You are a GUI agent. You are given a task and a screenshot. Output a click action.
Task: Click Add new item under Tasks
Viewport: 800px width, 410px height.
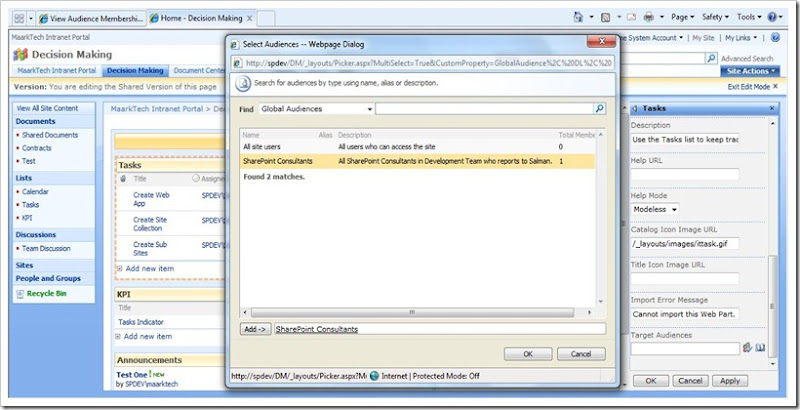pos(149,269)
